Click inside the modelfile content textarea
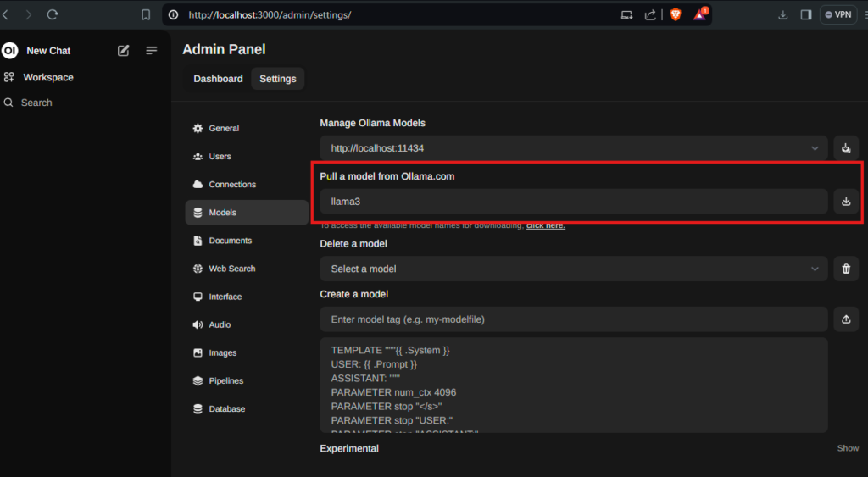Screen dimensions: 868x477 point(574,385)
